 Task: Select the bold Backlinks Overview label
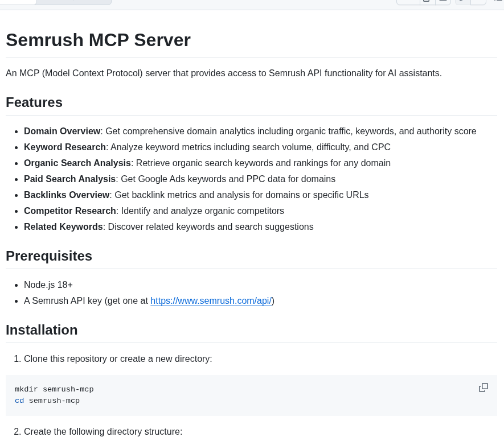[x=67, y=195]
